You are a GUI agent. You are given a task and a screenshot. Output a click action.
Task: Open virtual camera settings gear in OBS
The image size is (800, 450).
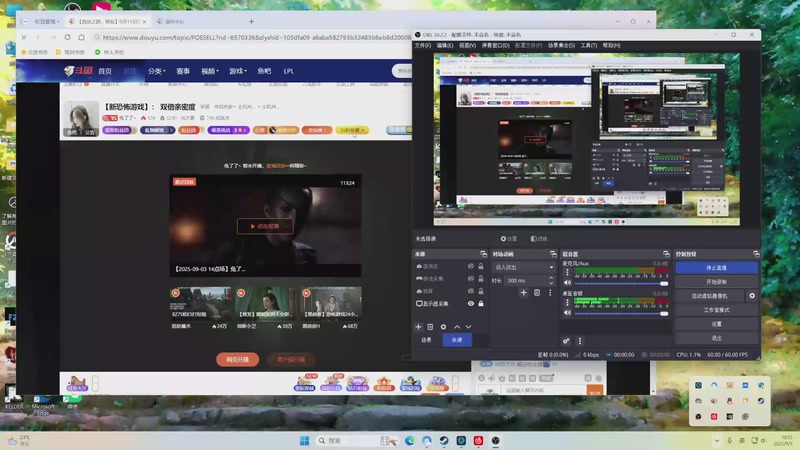pos(752,295)
